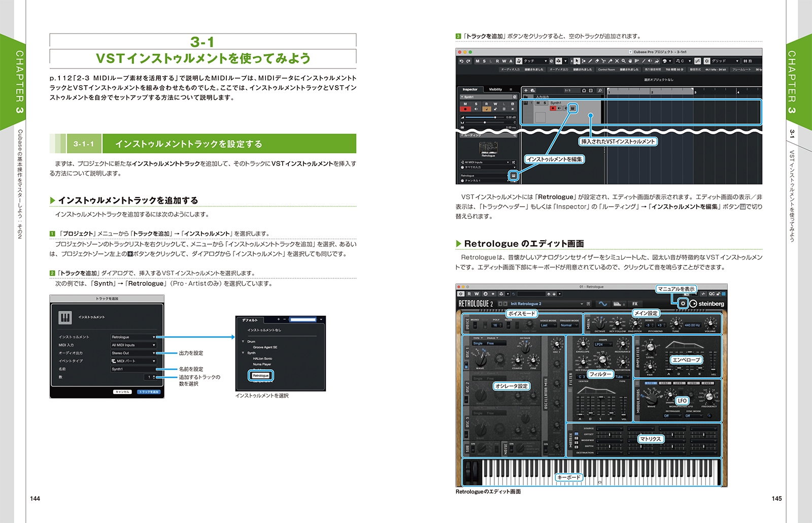Image resolution: width=812 pixels, height=523 pixels.
Task: Click Edit Instrument icon on Synth1 track header
Action: (x=572, y=108)
